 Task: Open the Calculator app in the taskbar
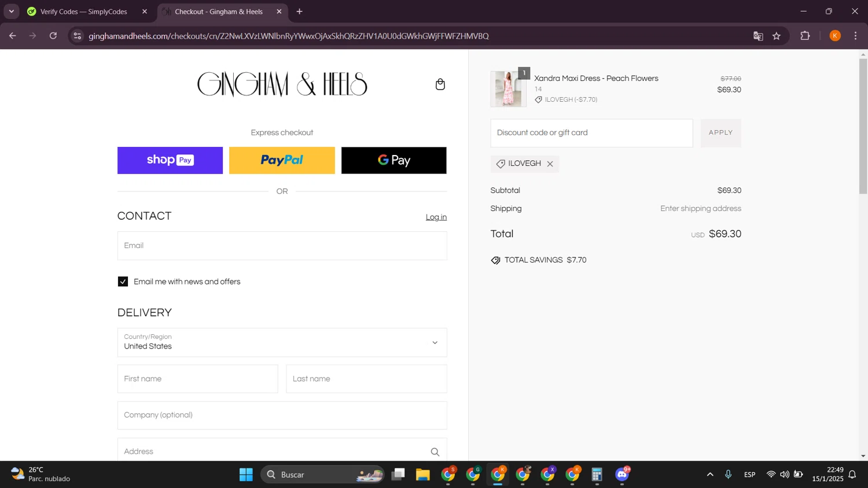coord(597,475)
